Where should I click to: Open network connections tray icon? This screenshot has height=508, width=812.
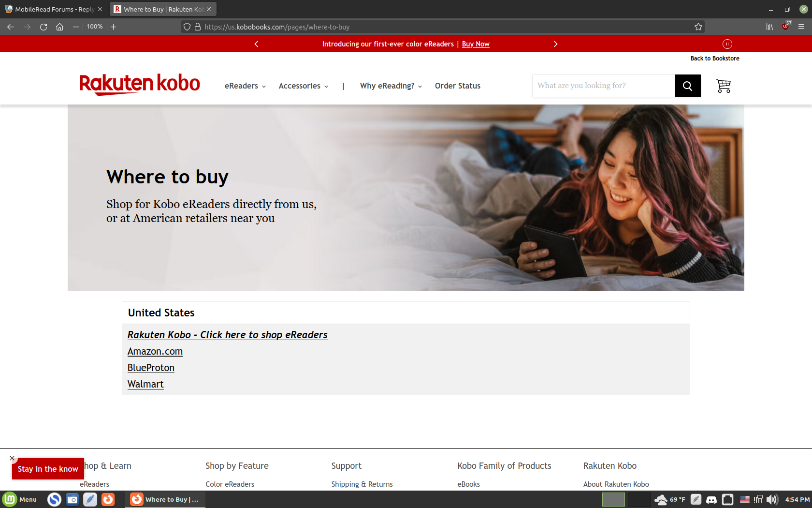pos(758,499)
